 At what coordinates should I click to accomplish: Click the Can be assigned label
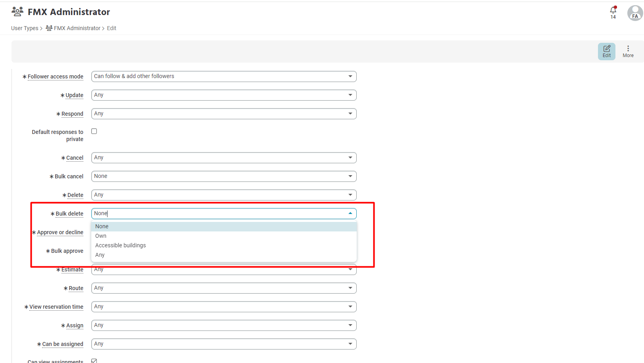(63, 344)
